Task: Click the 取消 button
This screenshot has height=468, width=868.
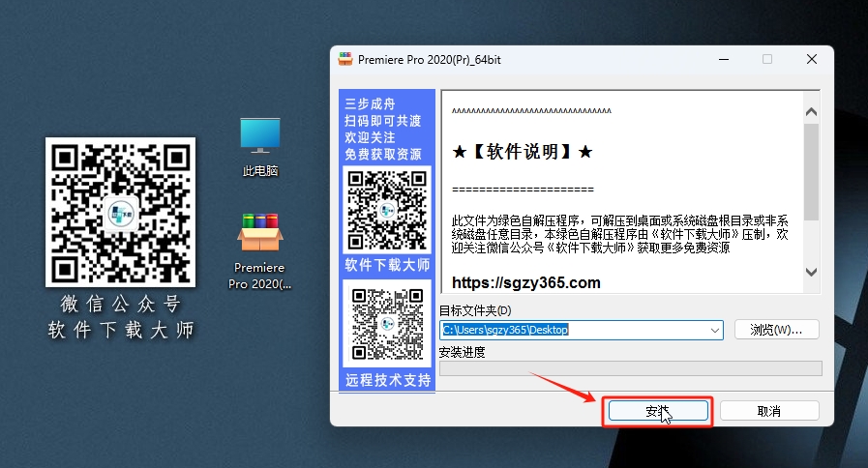Action: 769,411
